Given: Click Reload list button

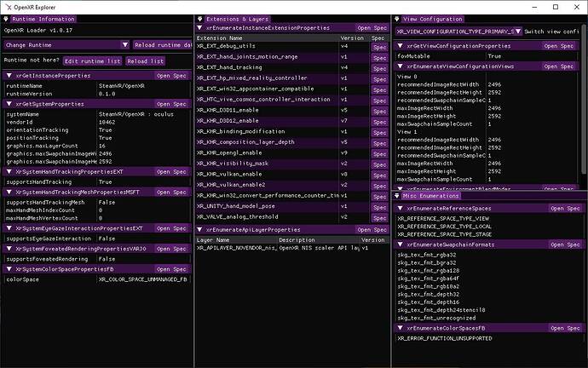Looking at the screenshot, I should tap(146, 61).
